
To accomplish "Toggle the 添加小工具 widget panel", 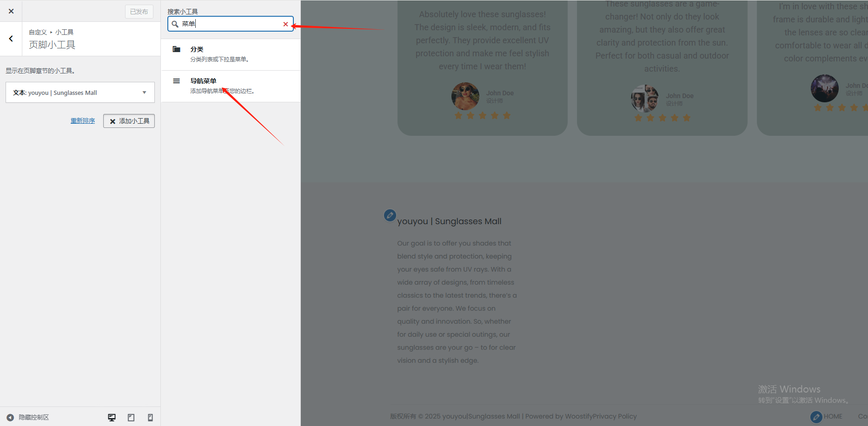I will pos(129,121).
